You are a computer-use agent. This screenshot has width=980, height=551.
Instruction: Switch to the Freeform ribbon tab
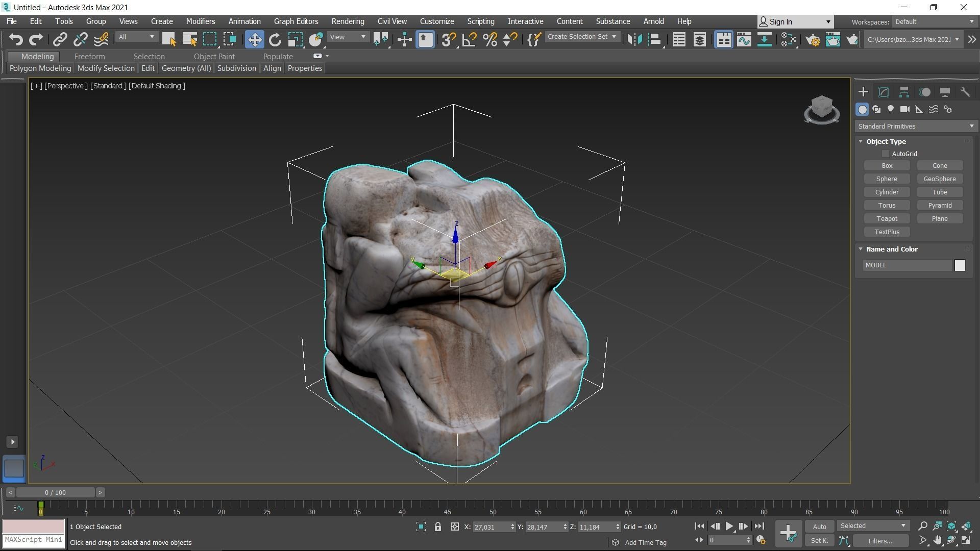(89, 56)
